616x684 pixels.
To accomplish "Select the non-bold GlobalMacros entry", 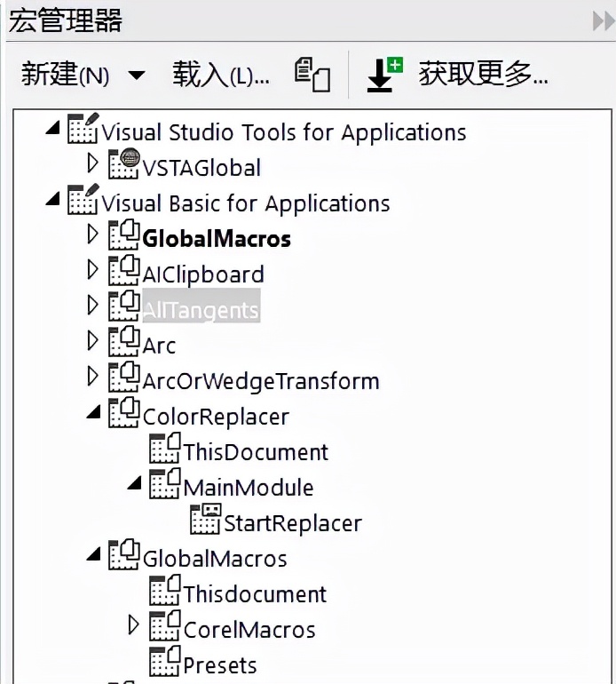I will click(x=215, y=560).
